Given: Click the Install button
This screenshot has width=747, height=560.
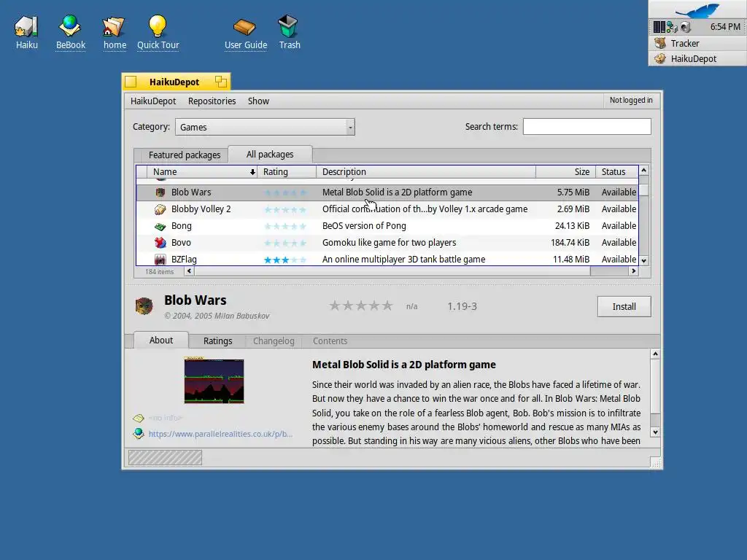Looking at the screenshot, I should point(624,307).
